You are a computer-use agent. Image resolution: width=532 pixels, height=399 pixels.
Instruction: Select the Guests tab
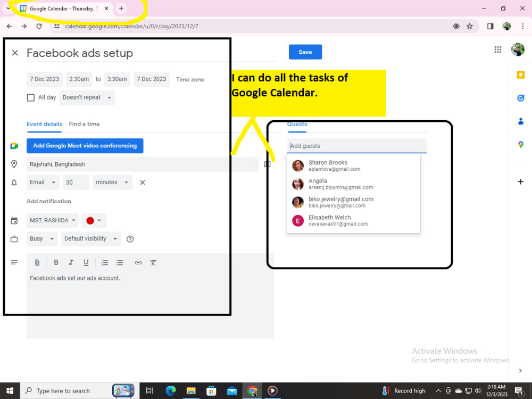pos(297,124)
